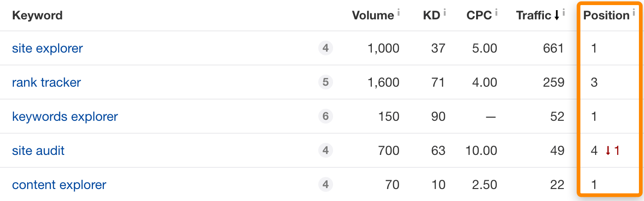This screenshot has height=201, width=644.
Task: Click the 'keywords explorer' keyword link
Action: click(65, 117)
